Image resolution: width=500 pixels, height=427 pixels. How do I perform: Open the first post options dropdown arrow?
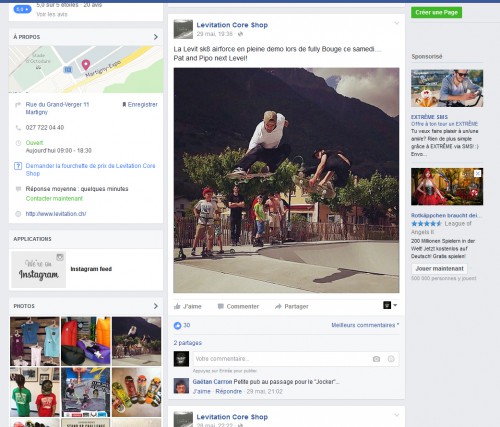[397, 23]
